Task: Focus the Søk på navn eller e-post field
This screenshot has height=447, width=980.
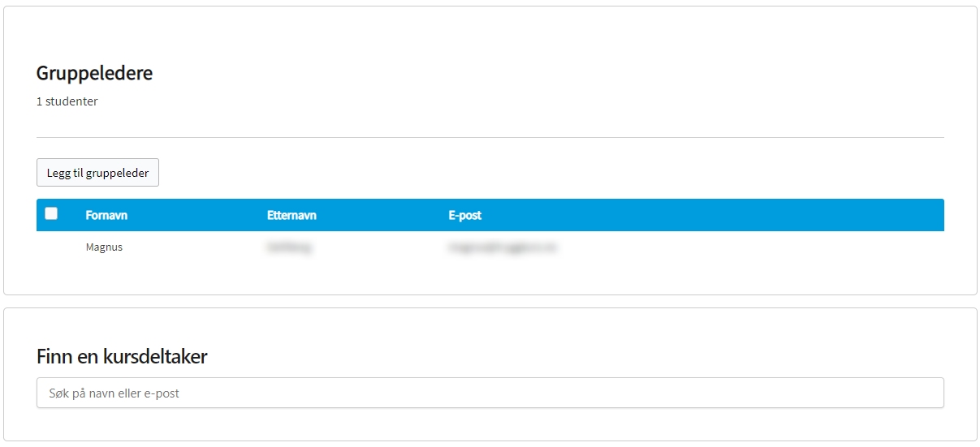Action: pyautogui.click(x=490, y=393)
